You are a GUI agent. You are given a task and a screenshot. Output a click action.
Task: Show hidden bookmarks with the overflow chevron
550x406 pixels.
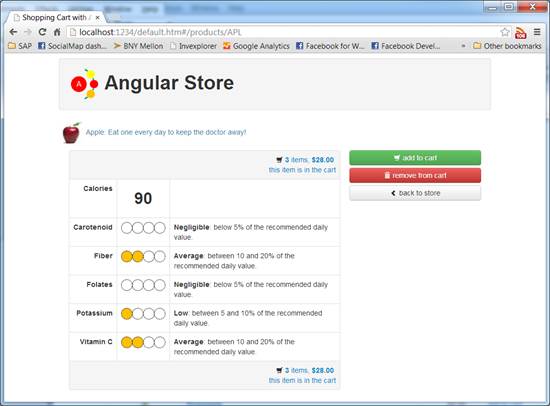(463, 46)
